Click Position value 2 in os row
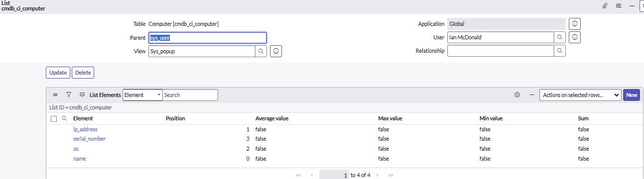The width and height of the screenshot is (644, 179). pos(248,149)
